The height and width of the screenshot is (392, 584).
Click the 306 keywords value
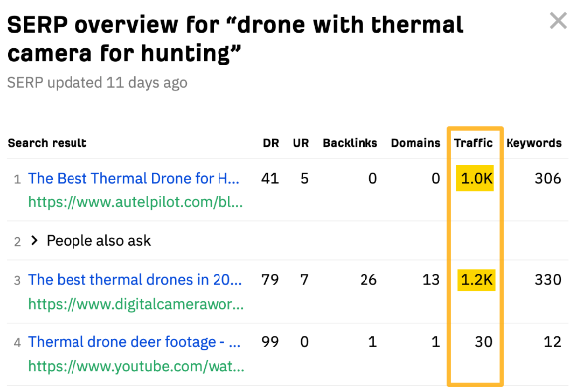[548, 178]
